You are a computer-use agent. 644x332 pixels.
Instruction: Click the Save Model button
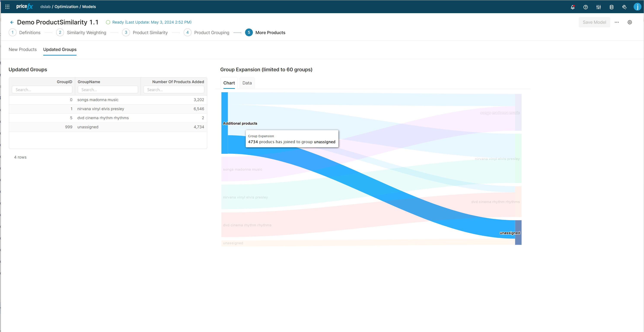pos(594,22)
